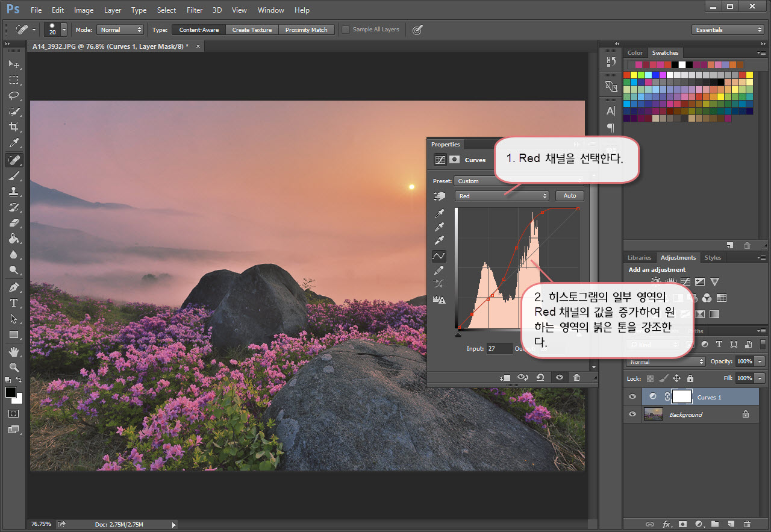
Task: Select the Lasso tool
Action: [14, 95]
